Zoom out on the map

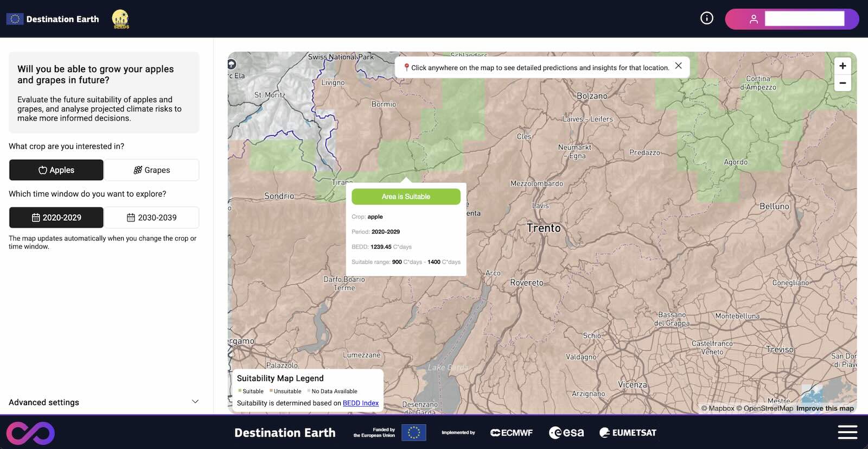[843, 83]
